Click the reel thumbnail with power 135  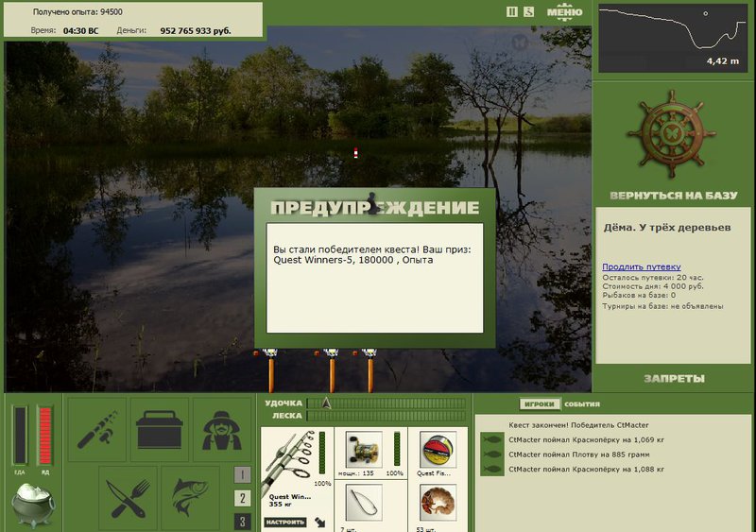[364, 450]
